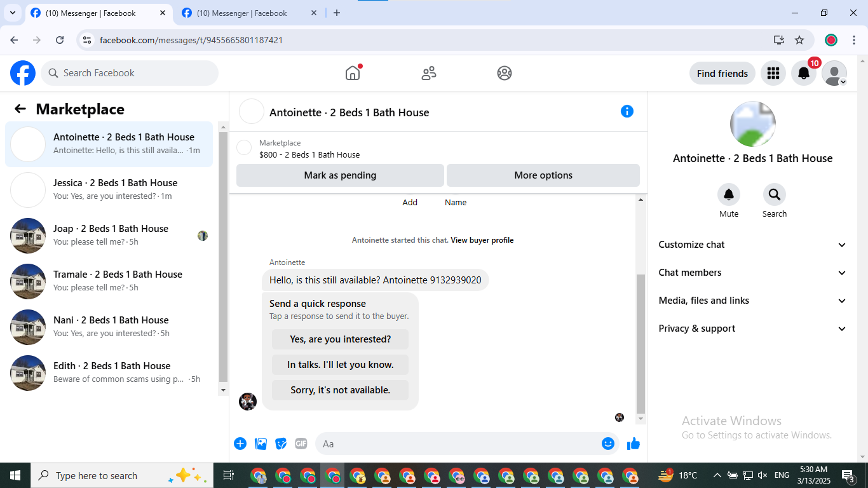Expand Chat members section
The width and height of the screenshot is (868, 488).
(x=752, y=273)
